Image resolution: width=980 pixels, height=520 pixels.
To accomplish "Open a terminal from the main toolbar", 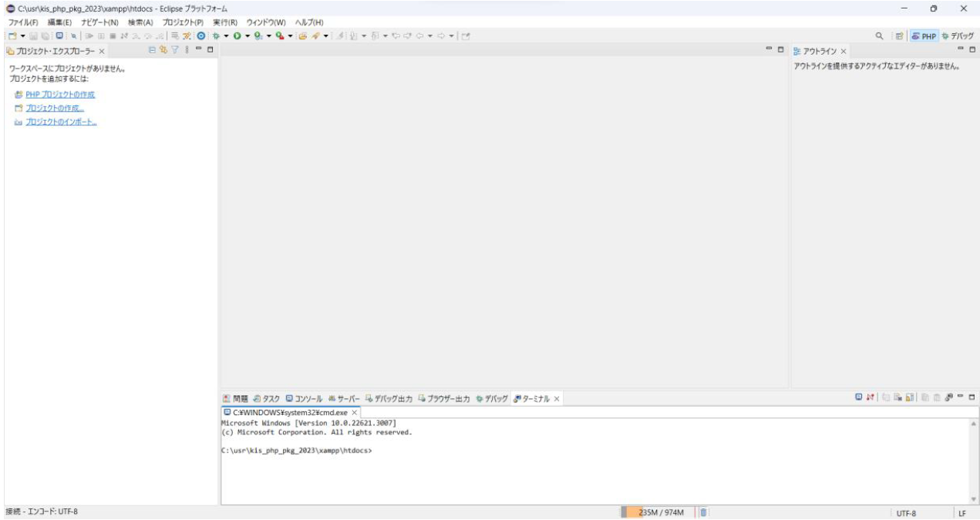I will point(59,36).
